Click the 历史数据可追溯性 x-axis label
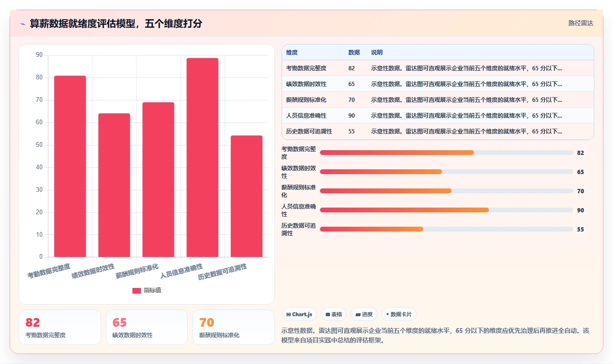 coord(223,272)
